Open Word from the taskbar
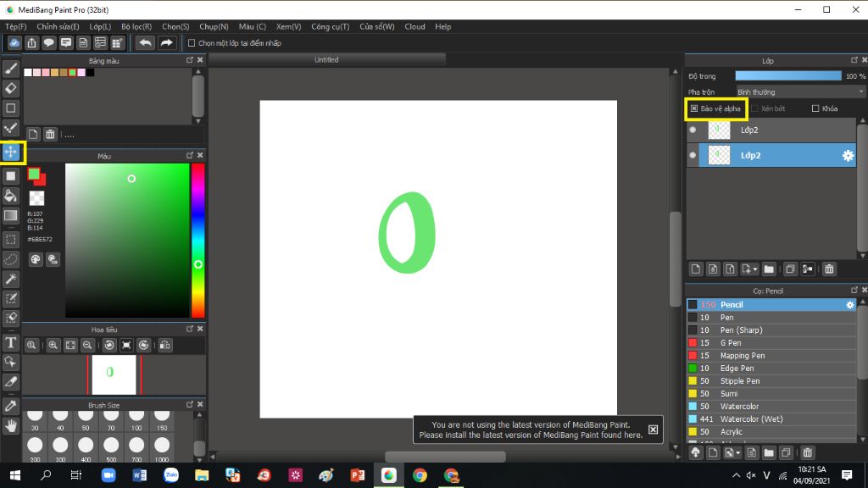 (x=140, y=475)
